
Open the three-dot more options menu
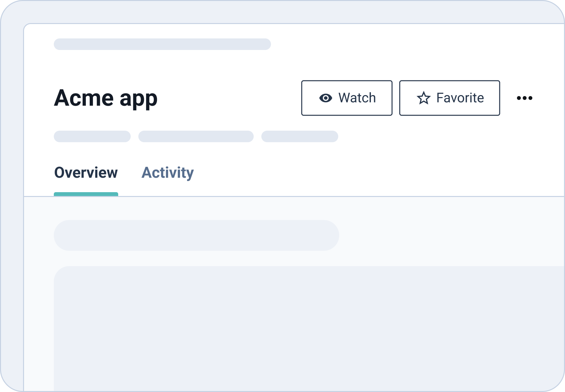point(524,98)
